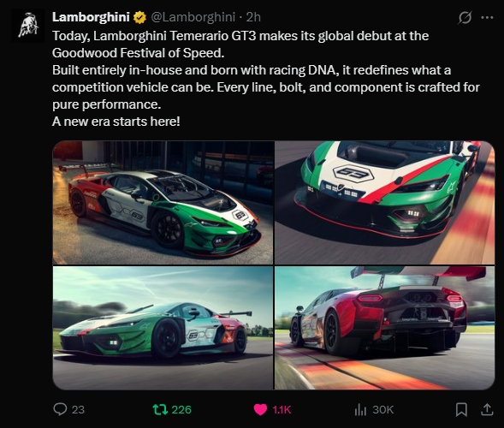Open the top-right front hood close-up photo
504x428 pixels.
coord(385,203)
